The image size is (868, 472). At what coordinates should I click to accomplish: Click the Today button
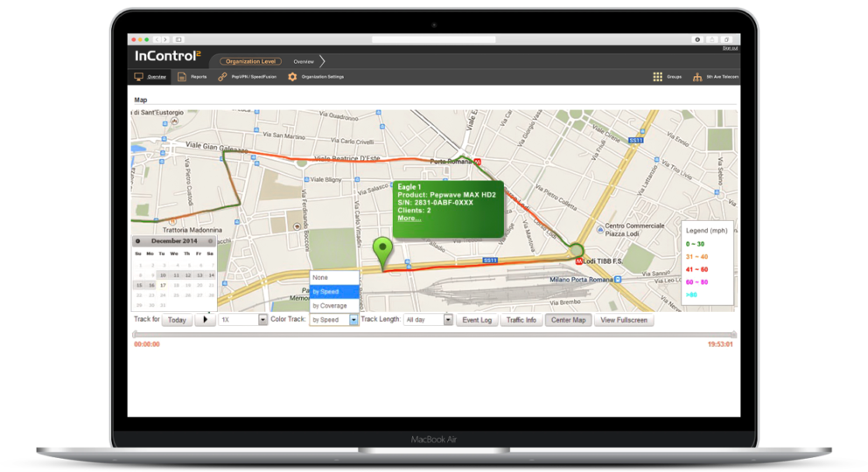point(177,320)
